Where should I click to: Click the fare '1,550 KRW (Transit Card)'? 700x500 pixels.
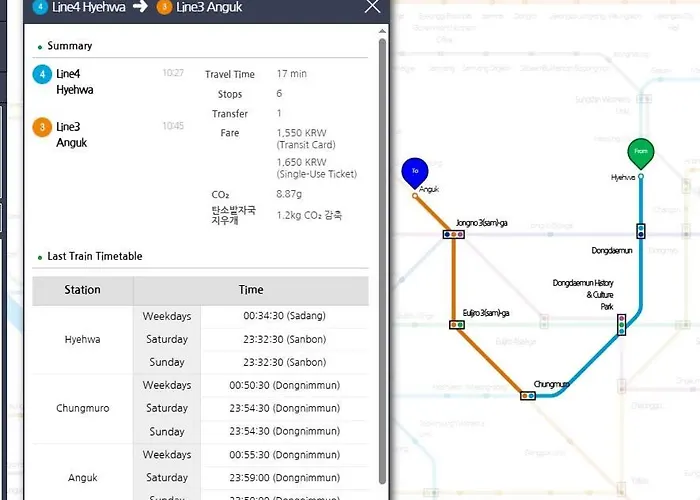point(306,139)
